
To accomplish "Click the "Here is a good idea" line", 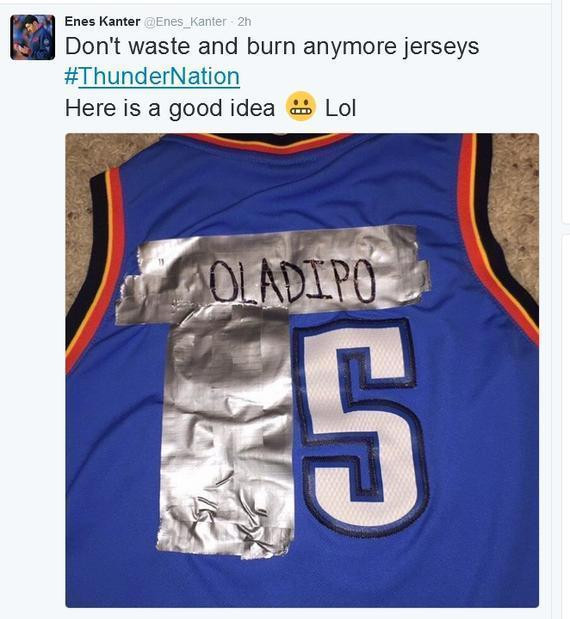I will coord(170,108).
